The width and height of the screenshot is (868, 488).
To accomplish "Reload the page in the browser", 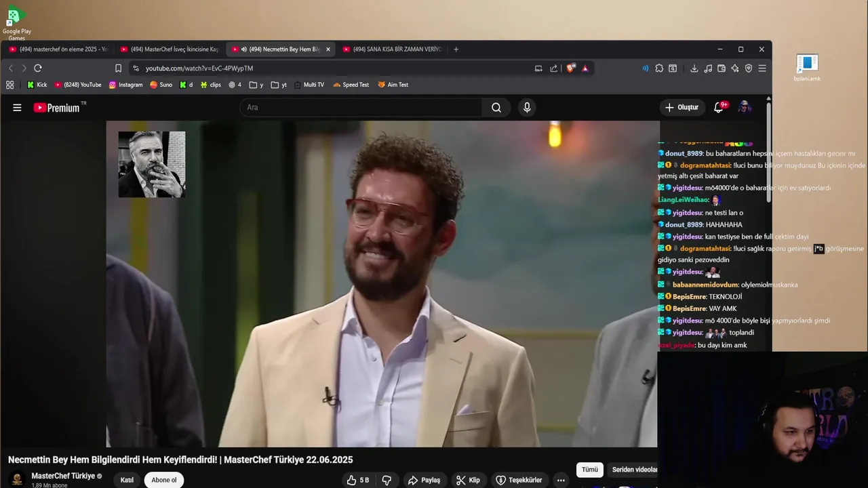I will click(38, 68).
